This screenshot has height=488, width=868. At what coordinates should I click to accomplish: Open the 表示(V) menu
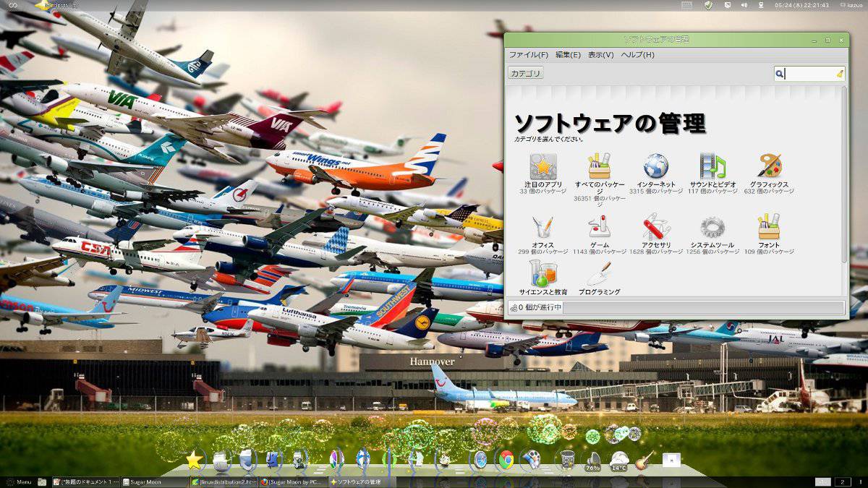tap(601, 55)
